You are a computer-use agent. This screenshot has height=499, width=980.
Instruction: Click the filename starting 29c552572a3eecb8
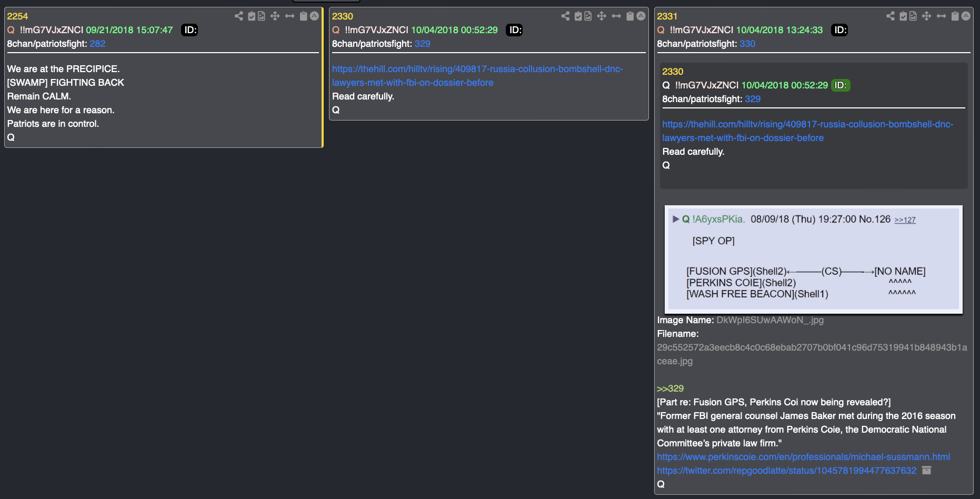click(812, 354)
